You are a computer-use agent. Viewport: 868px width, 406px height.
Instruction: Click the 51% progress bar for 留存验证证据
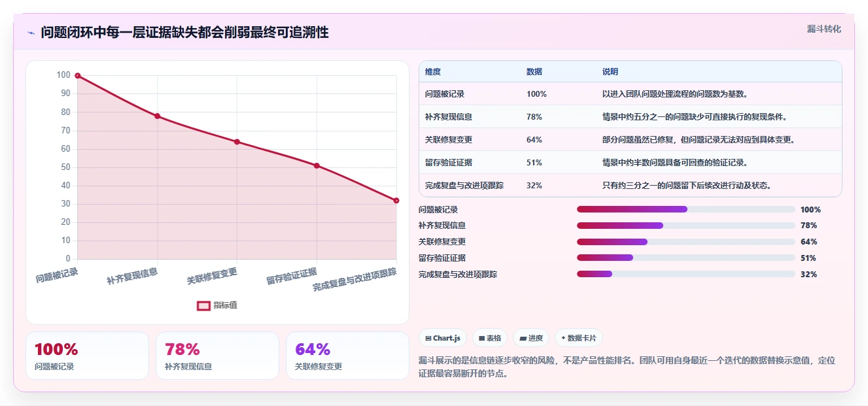686,258
